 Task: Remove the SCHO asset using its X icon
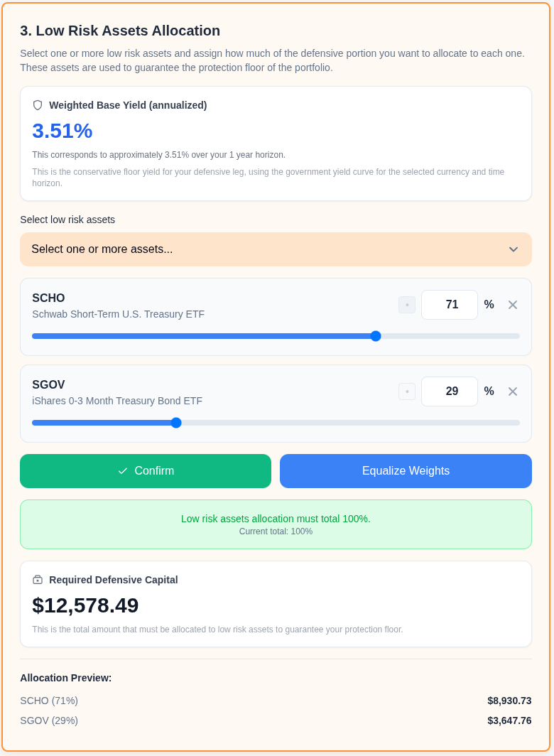[513, 305]
